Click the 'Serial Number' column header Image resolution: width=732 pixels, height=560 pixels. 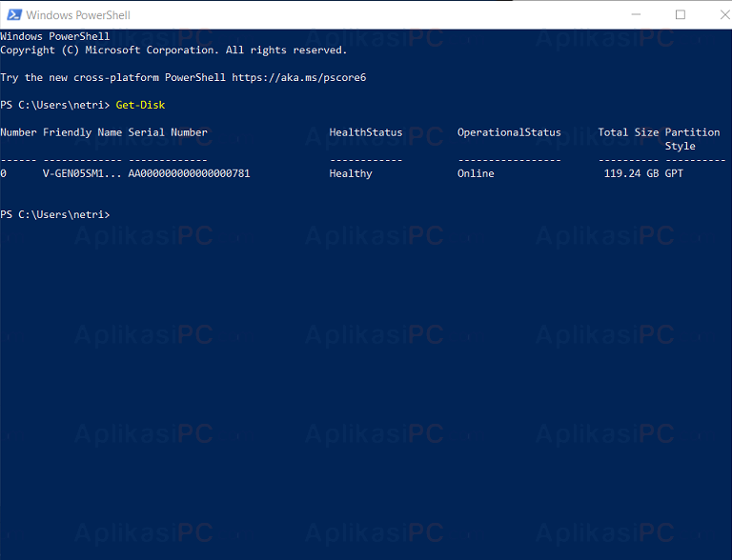168,132
